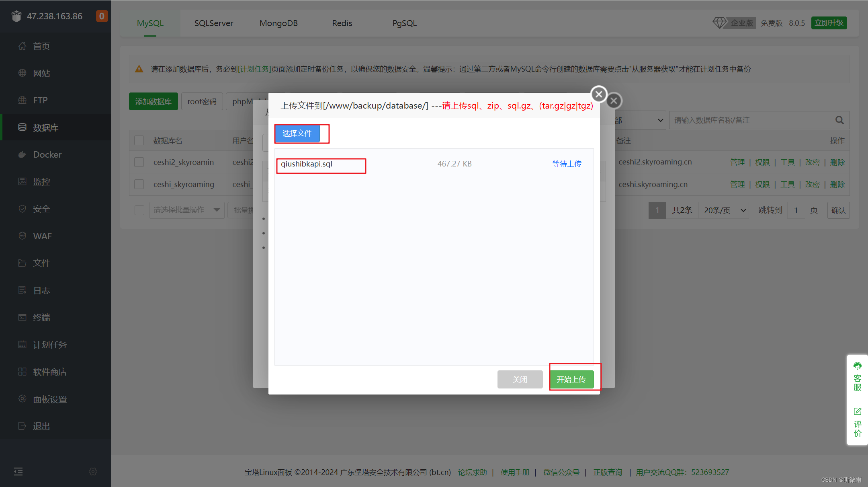This screenshot has height=487, width=868.
Task: Click 管理 for ceshi2.skyroaming.cn row
Action: (737, 162)
